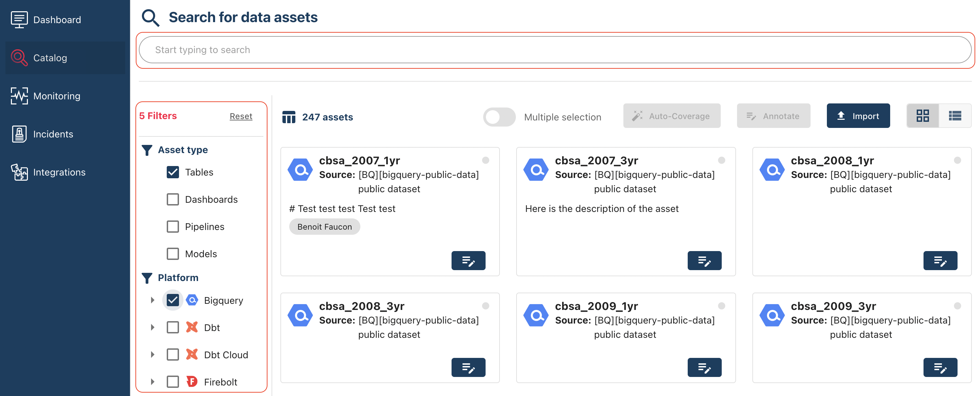Reset all filters via Reset link
The image size is (980, 396).
tap(241, 116)
